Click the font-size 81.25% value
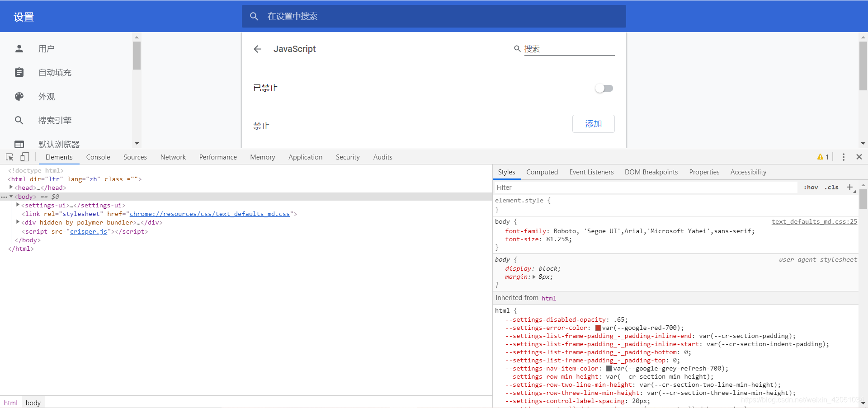The image size is (868, 408). [x=558, y=239]
